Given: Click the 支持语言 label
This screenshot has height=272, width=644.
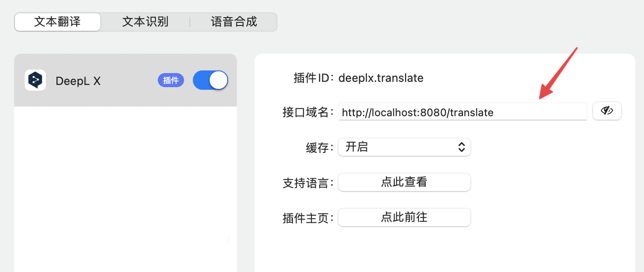Looking at the screenshot, I should point(308,183).
